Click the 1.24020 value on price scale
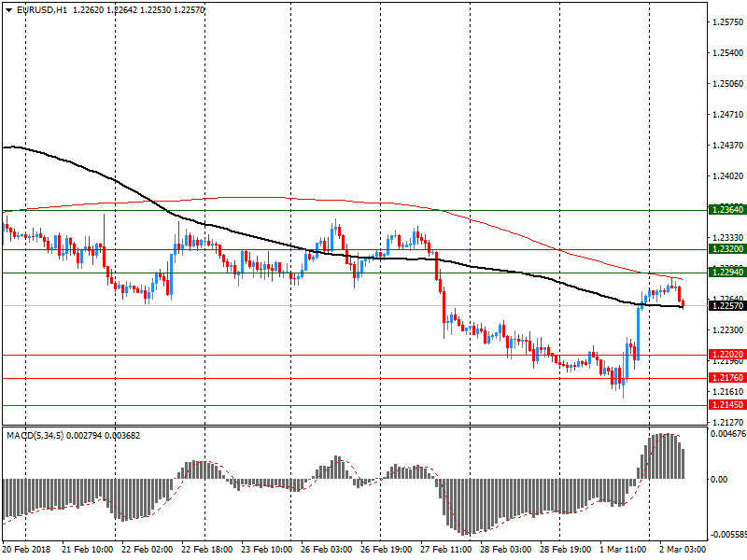The image size is (747, 560). [x=727, y=175]
